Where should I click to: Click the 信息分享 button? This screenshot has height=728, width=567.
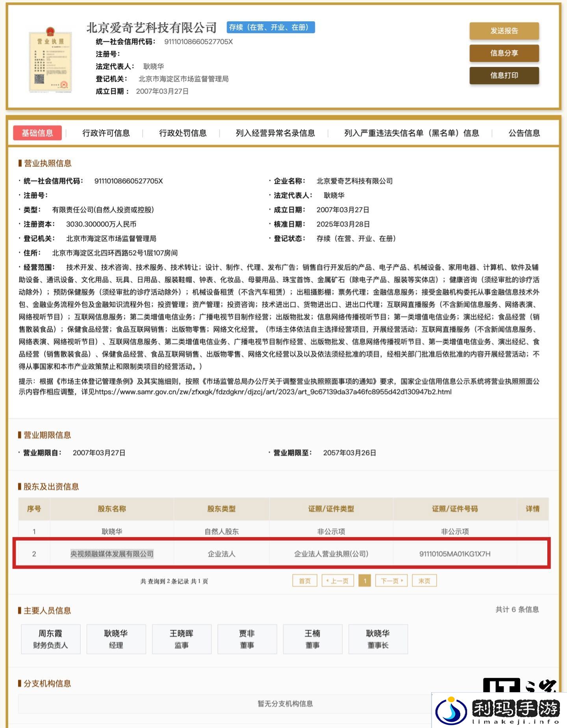[x=504, y=53]
